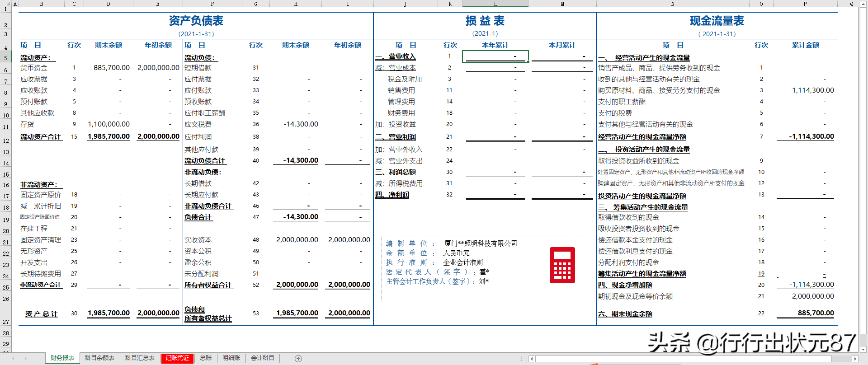Click the 期初现金及现金等价余额 cell
This screenshot has width=868, height=365.
click(x=636, y=296)
